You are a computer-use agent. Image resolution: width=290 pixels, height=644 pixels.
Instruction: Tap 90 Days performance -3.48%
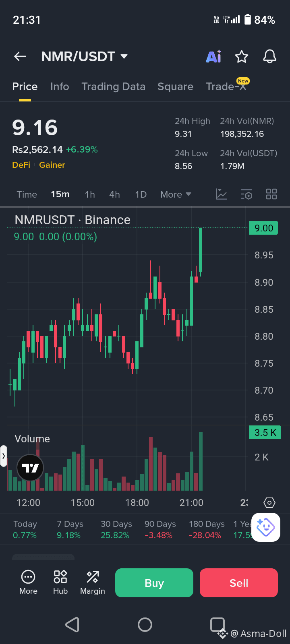tap(159, 535)
